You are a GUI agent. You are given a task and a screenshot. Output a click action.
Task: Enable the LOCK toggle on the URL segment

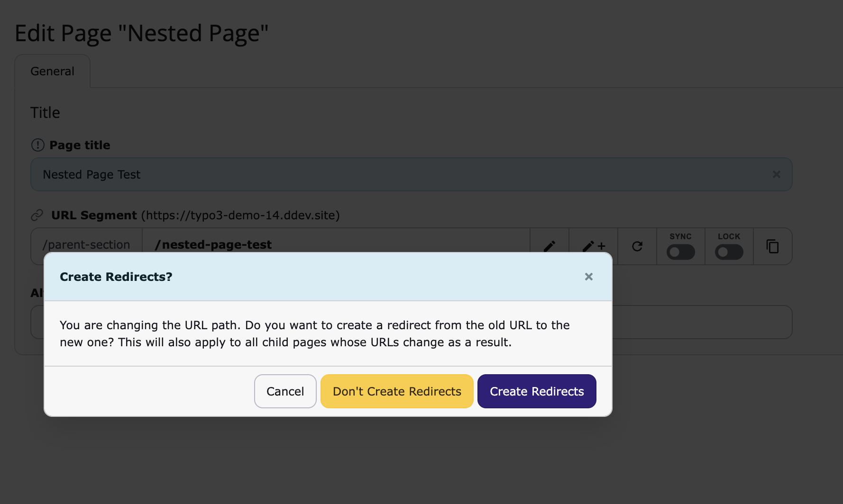(x=729, y=252)
